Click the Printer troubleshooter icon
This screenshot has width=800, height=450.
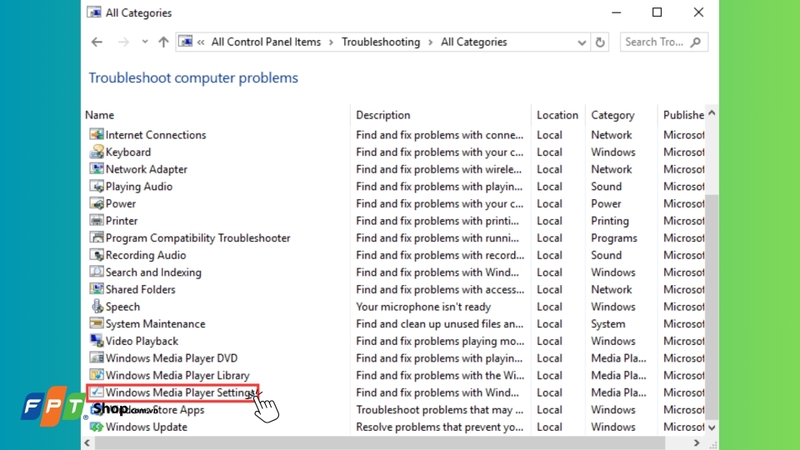(96, 220)
